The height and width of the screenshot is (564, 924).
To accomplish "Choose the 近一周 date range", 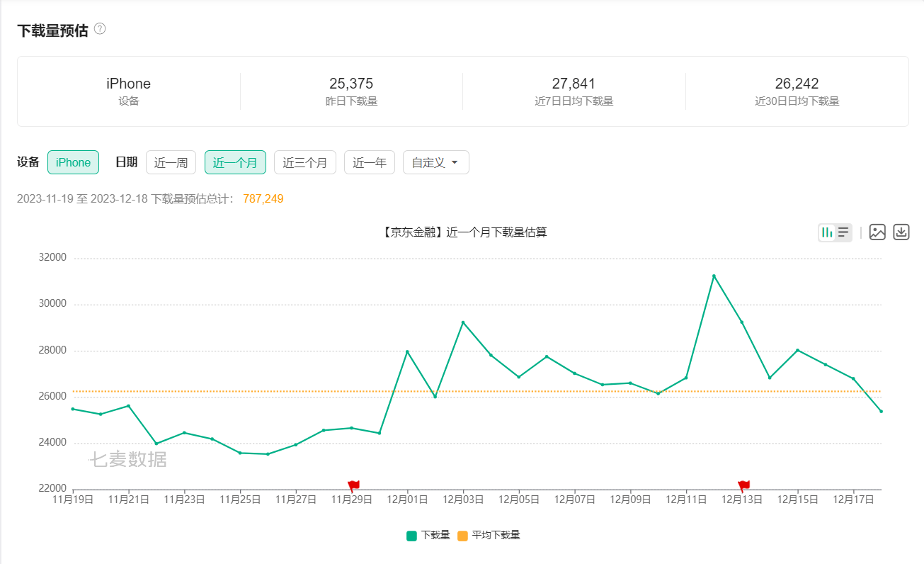I will [171, 162].
